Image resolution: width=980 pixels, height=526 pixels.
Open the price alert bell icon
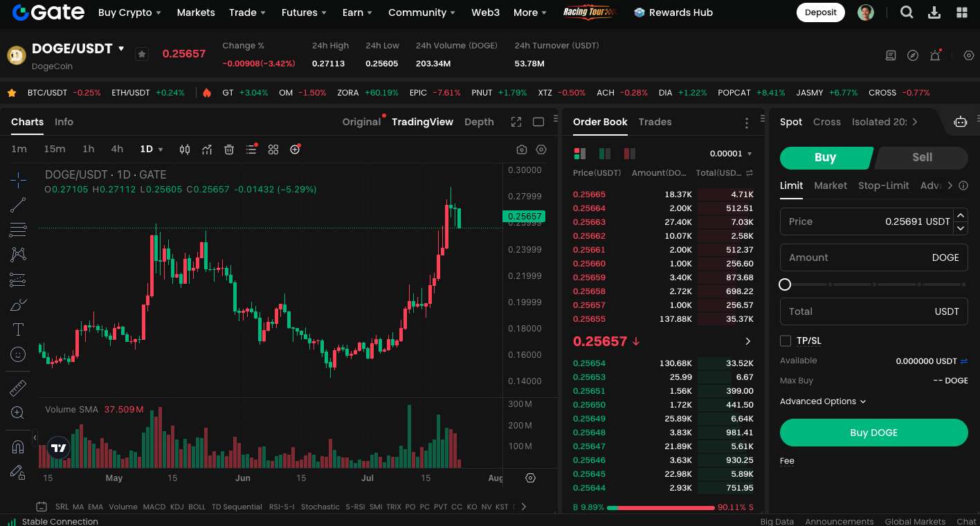pyautogui.click(x=935, y=55)
